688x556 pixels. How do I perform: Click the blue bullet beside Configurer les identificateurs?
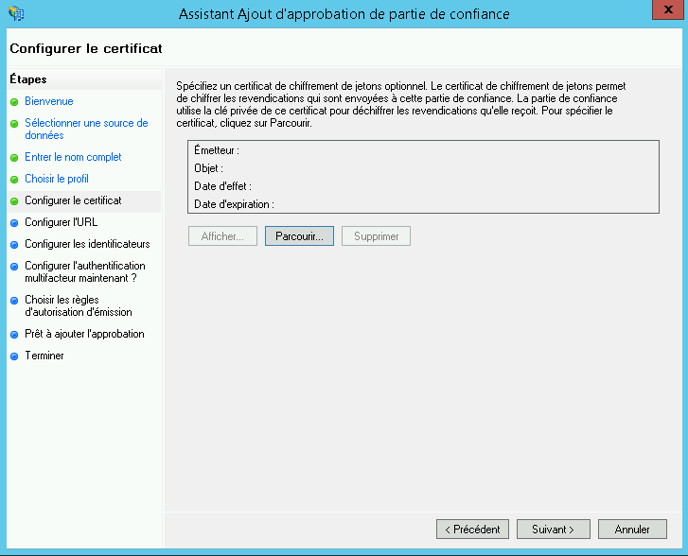[14, 244]
